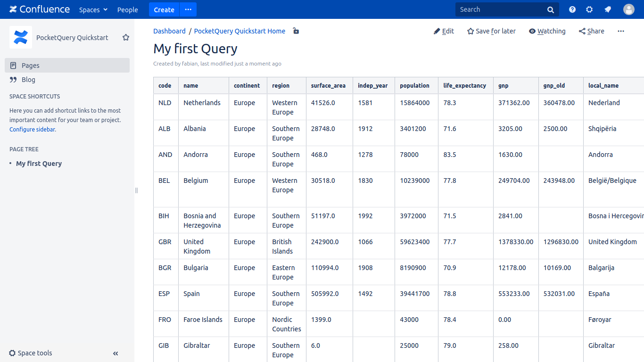The width and height of the screenshot is (644, 362).
Task: Open the user profile avatar menu
Action: pyautogui.click(x=629, y=9)
